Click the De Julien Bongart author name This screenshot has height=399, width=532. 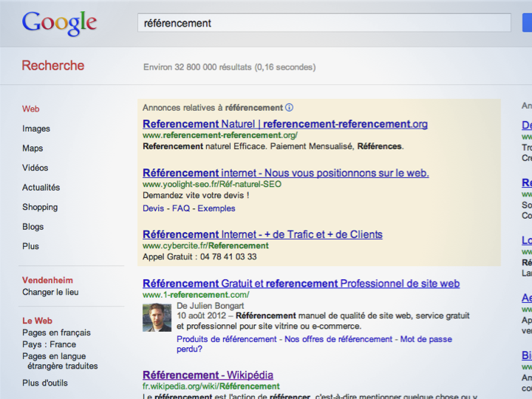[211, 306]
